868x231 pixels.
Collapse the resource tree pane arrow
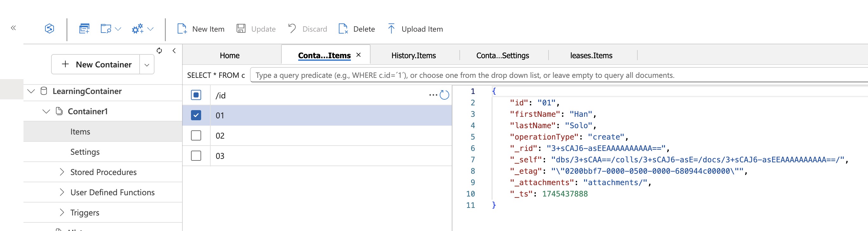point(174,51)
